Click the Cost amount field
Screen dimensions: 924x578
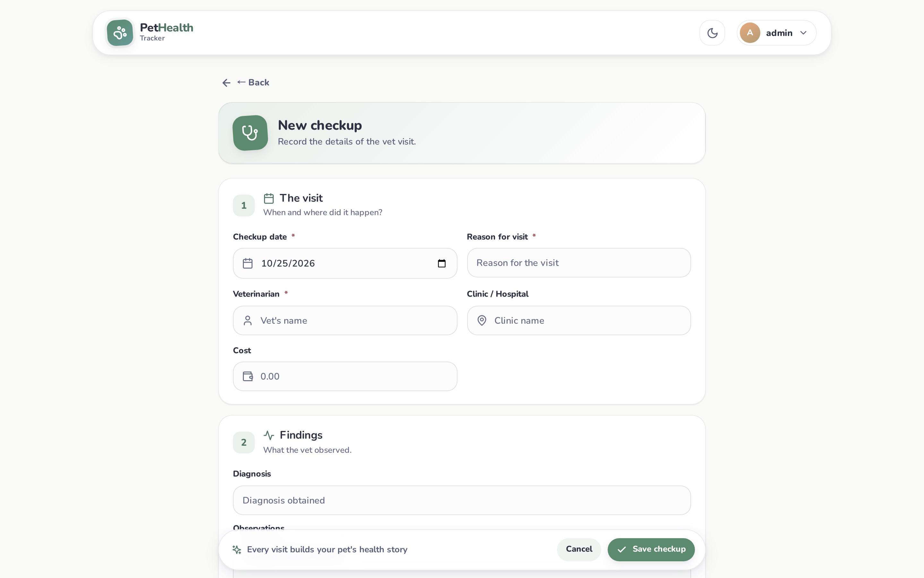(345, 377)
